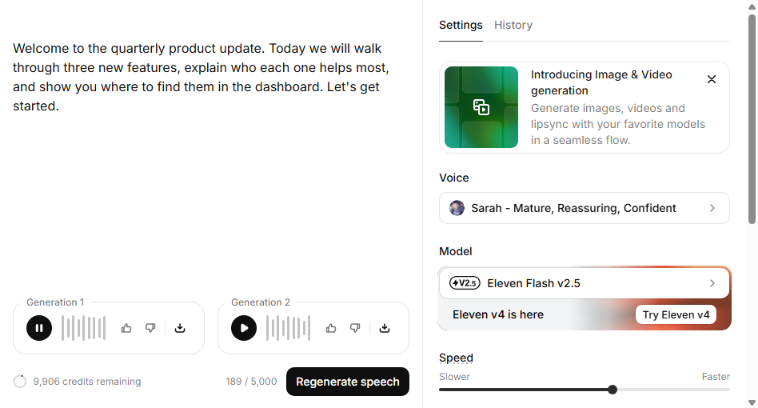Click Generation 1 waveform
This screenshot has width=758, height=408.
83,328
